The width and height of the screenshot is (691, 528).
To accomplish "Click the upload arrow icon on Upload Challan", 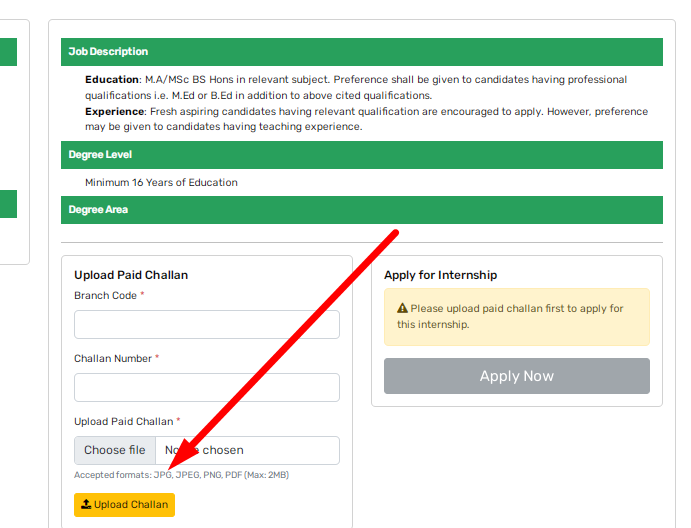I will 87,505.
